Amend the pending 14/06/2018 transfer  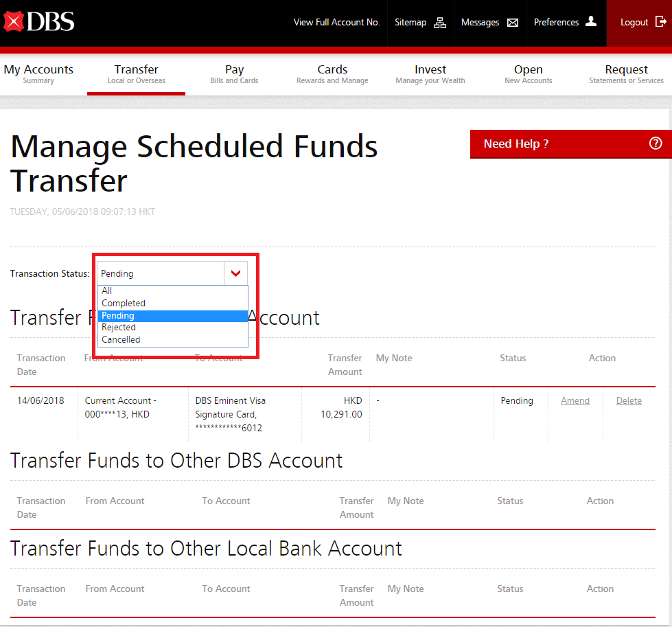coord(575,401)
